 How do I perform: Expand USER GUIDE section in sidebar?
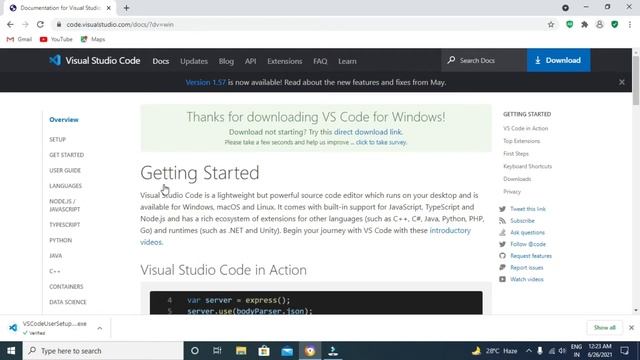pos(65,171)
